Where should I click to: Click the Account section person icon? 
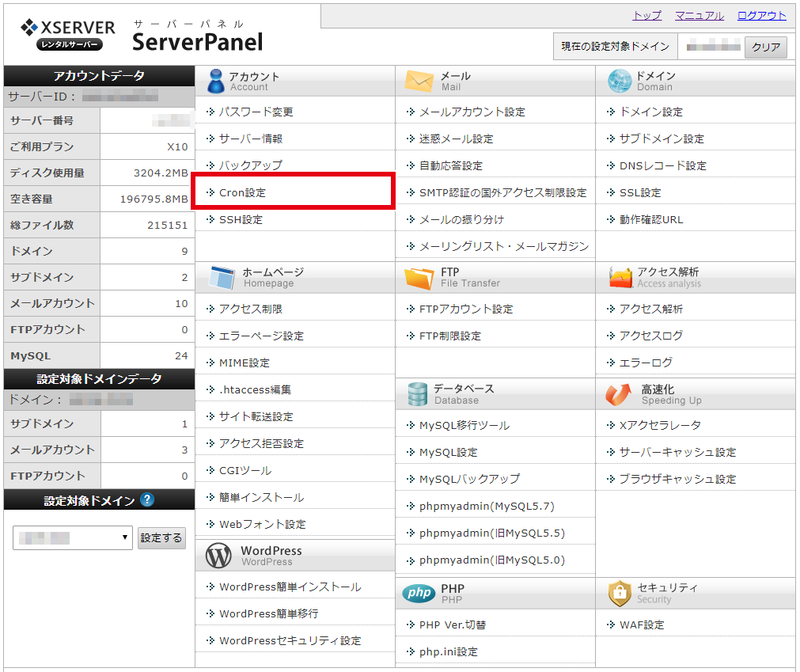point(216,81)
